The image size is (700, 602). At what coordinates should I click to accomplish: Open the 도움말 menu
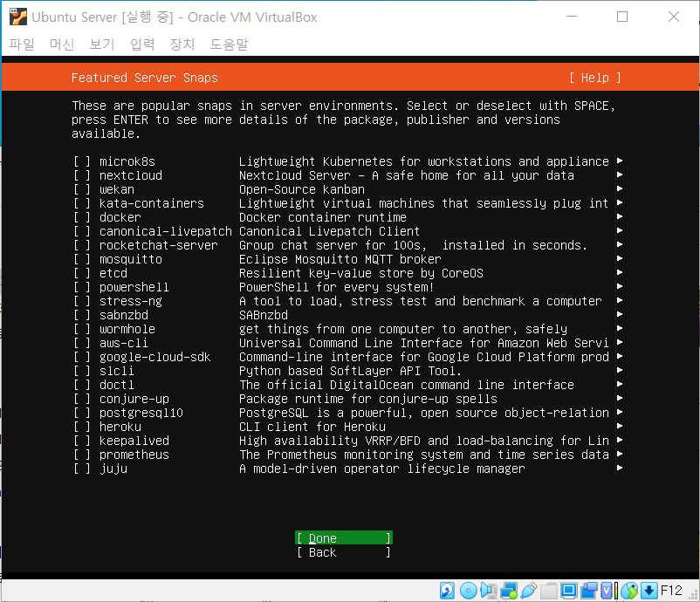(x=229, y=44)
